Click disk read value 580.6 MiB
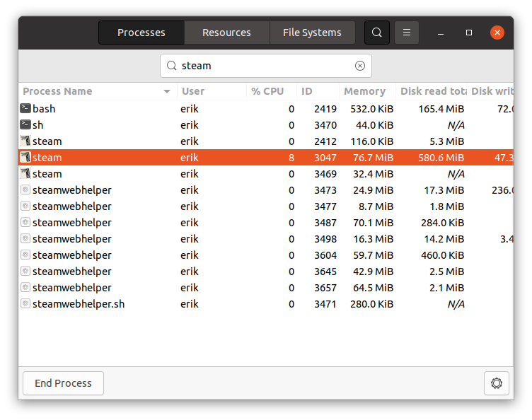Viewport: 532px width, 420px height. pos(441,158)
